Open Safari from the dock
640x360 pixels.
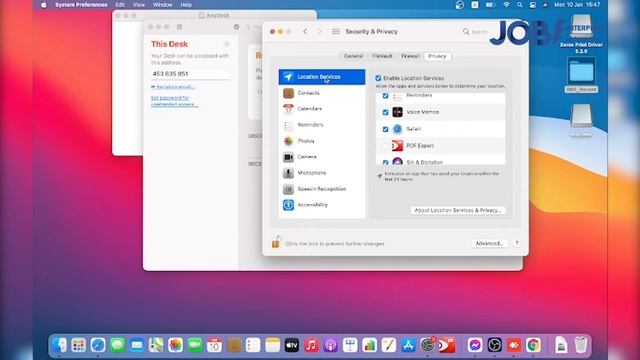[x=98, y=345]
